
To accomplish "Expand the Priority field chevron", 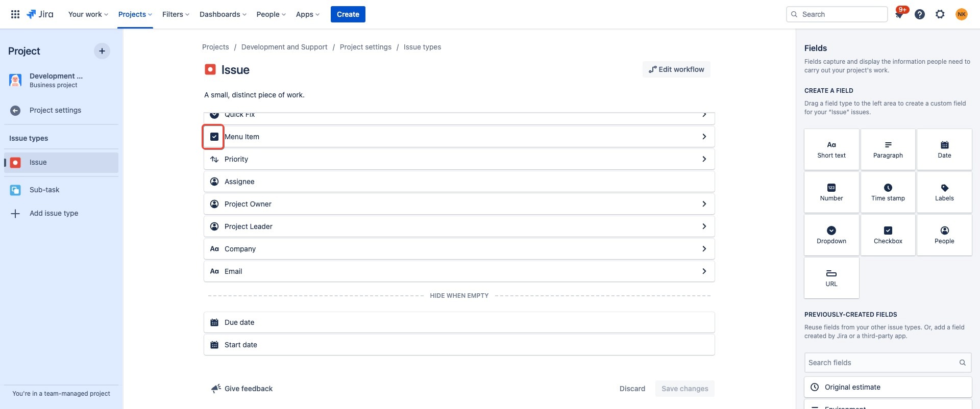I will point(704,159).
